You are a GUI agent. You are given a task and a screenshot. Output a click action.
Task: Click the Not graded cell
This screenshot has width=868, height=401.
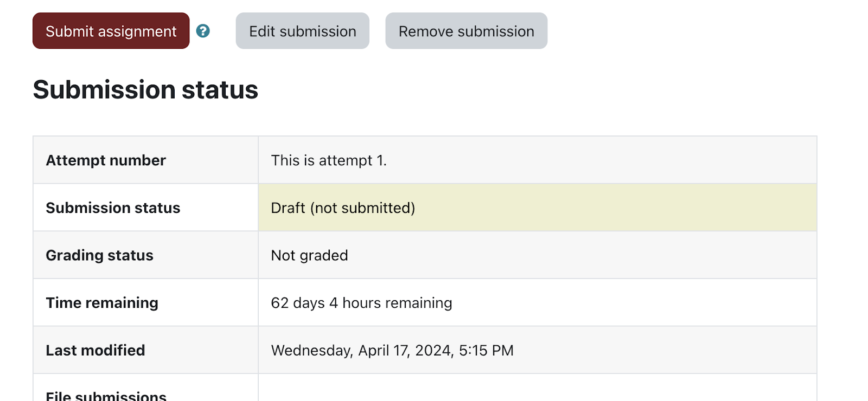(309, 255)
